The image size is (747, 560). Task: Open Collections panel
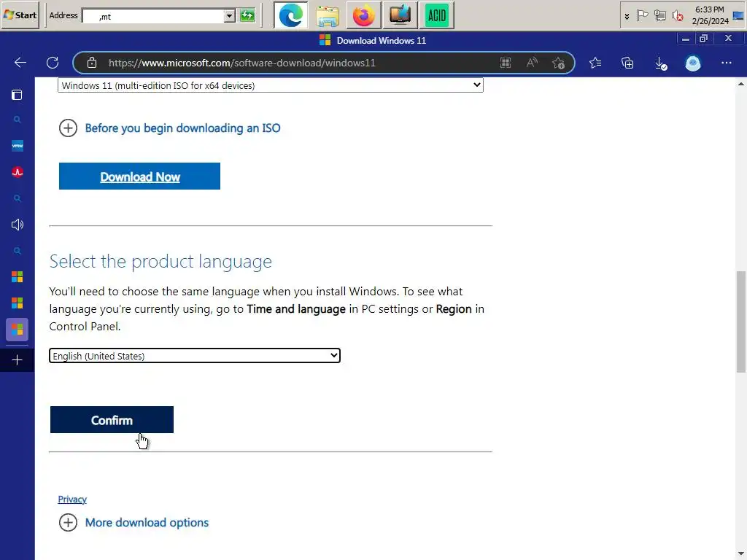[627, 63]
